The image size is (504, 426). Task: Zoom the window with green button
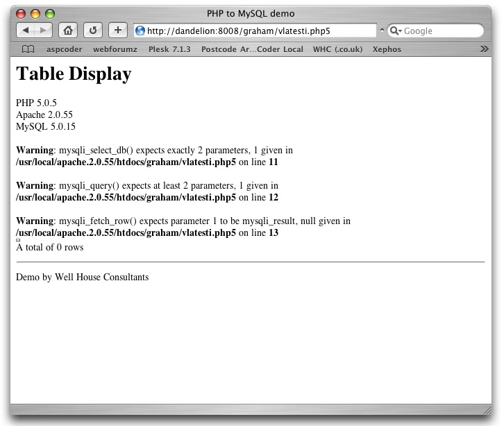click(x=49, y=14)
